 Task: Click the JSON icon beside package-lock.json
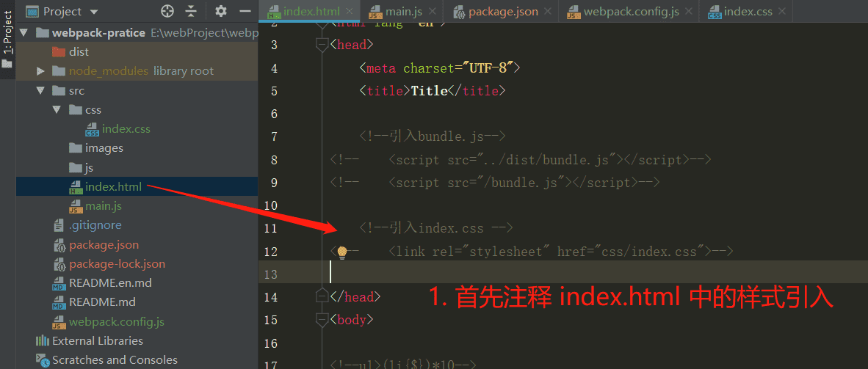click(59, 264)
